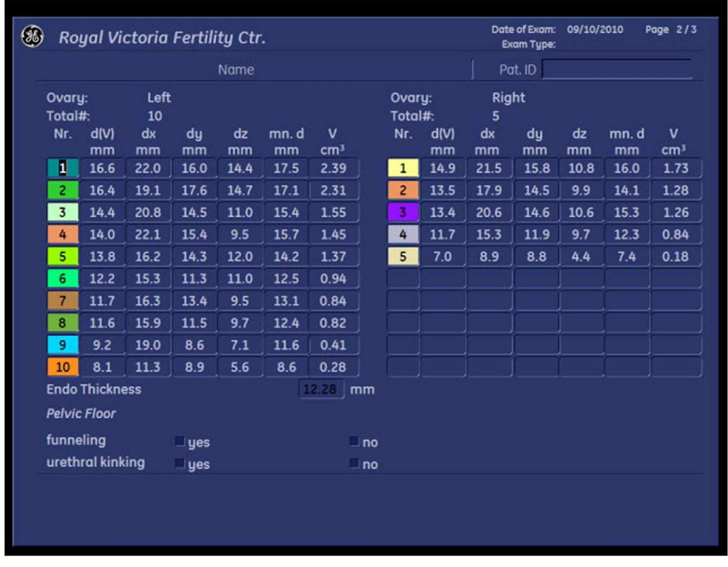728x567 pixels.
Task: Click right ovary dx value 21.5
Action: 489,168
